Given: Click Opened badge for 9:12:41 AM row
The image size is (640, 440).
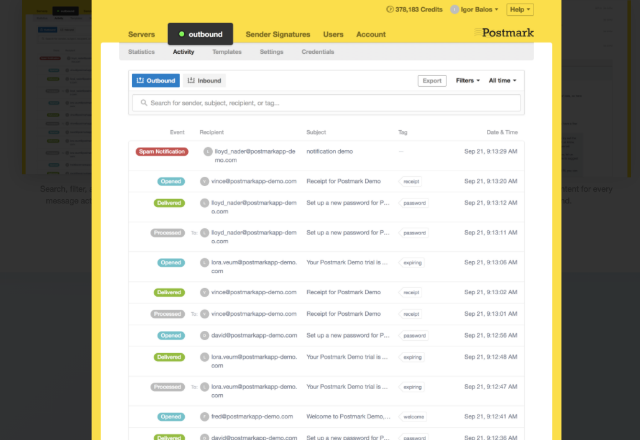Looking at the screenshot, I should (171, 417).
